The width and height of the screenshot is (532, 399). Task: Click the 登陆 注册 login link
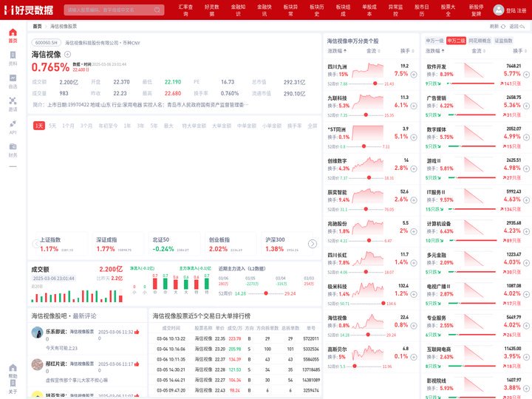click(x=516, y=10)
